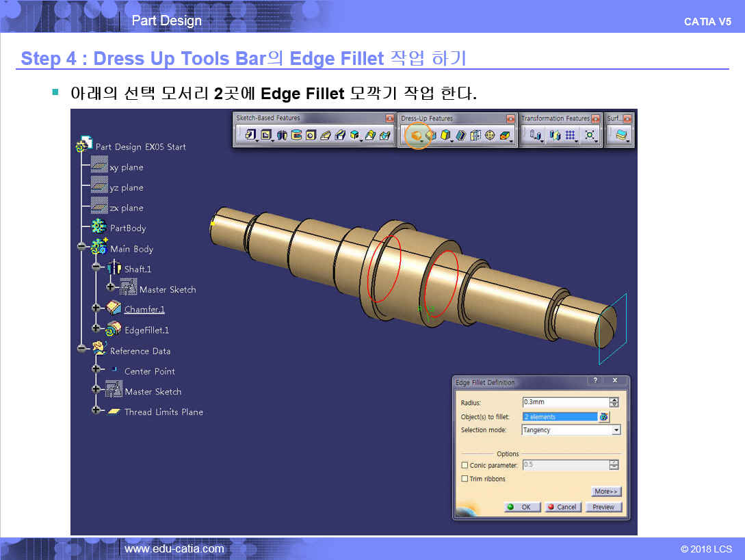Choose the Draft Angle tool
745x560 pixels.
coord(445,135)
